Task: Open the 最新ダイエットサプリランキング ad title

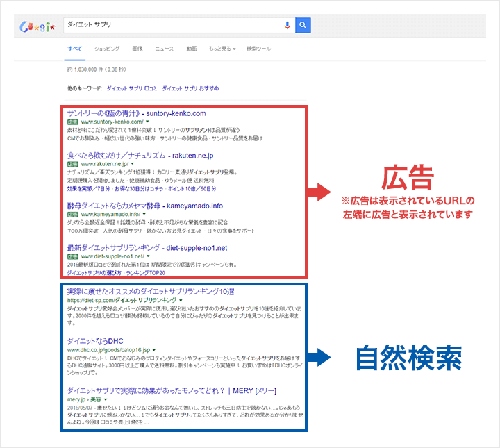Action: point(147,248)
